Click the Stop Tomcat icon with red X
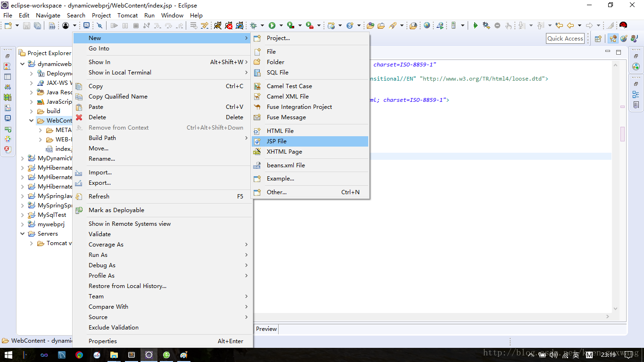Screen dimensions: 644x362 click(x=229, y=25)
